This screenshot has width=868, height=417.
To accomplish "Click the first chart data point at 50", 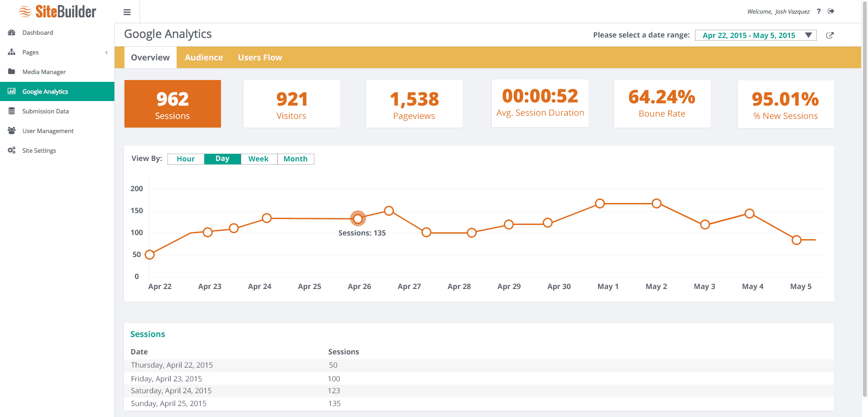I will tap(150, 255).
